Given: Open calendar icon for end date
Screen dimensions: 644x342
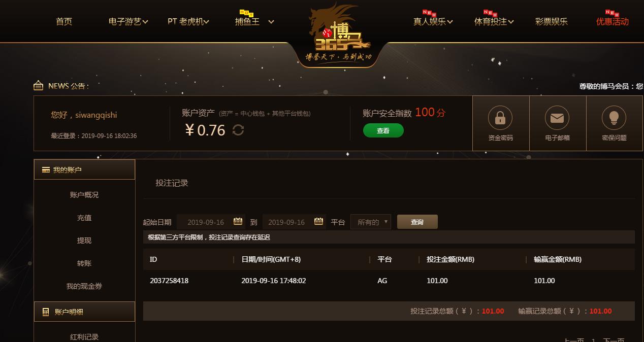Looking at the screenshot, I should [318, 222].
